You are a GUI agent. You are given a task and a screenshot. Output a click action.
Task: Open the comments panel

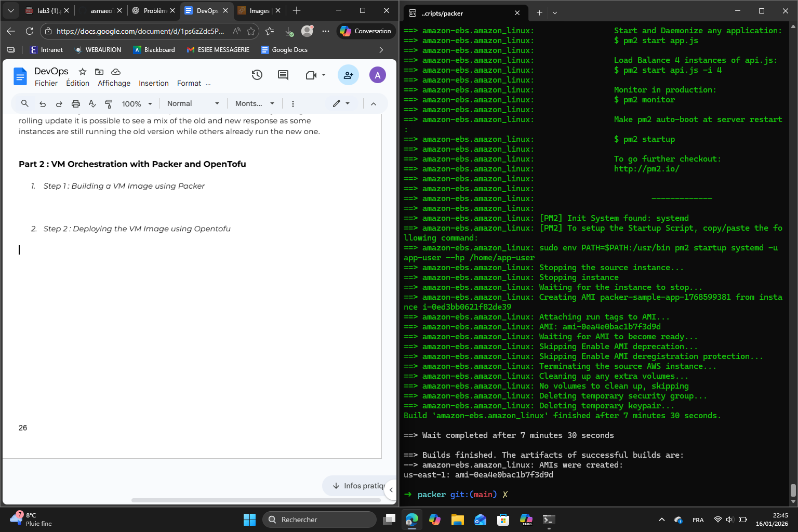click(x=282, y=75)
